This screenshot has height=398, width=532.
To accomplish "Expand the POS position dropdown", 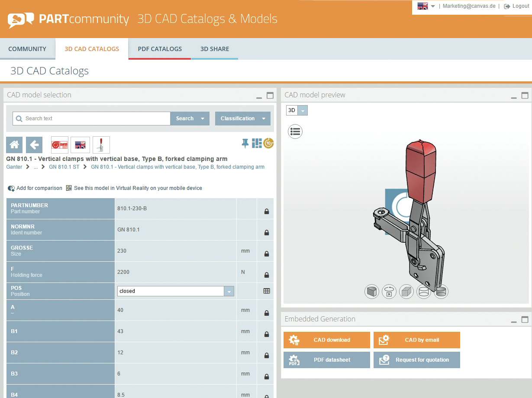I will 229,291.
